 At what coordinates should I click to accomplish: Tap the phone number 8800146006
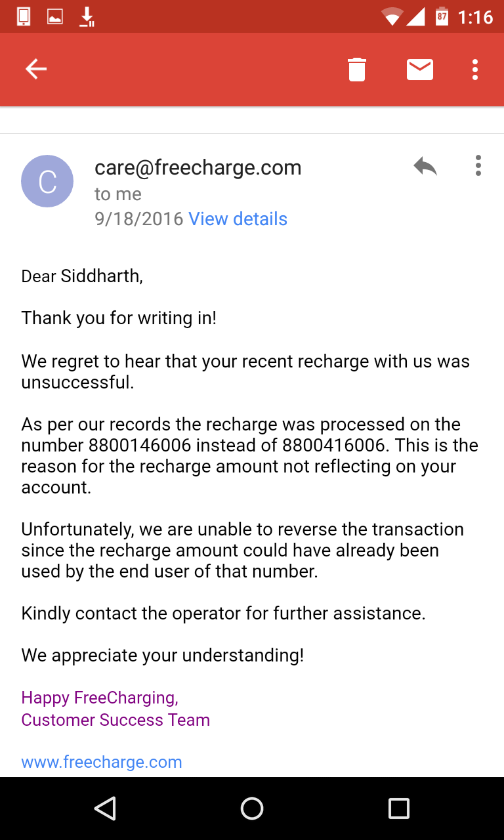tap(140, 445)
